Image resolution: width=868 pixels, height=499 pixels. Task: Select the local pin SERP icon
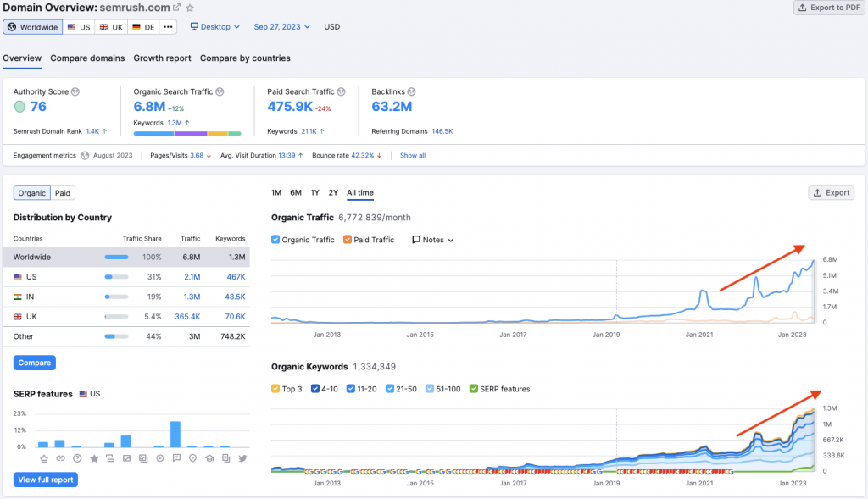click(192, 458)
